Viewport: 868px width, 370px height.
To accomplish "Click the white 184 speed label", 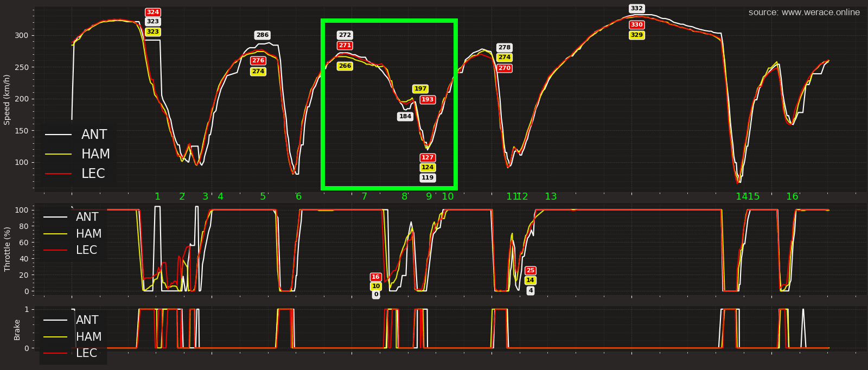I will 405,117.
